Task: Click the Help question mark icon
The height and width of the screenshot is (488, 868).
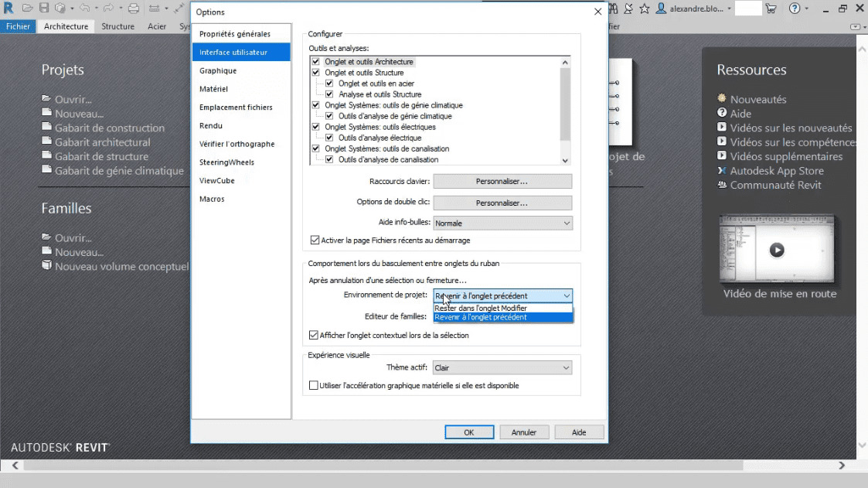Action: coord(794,9)
